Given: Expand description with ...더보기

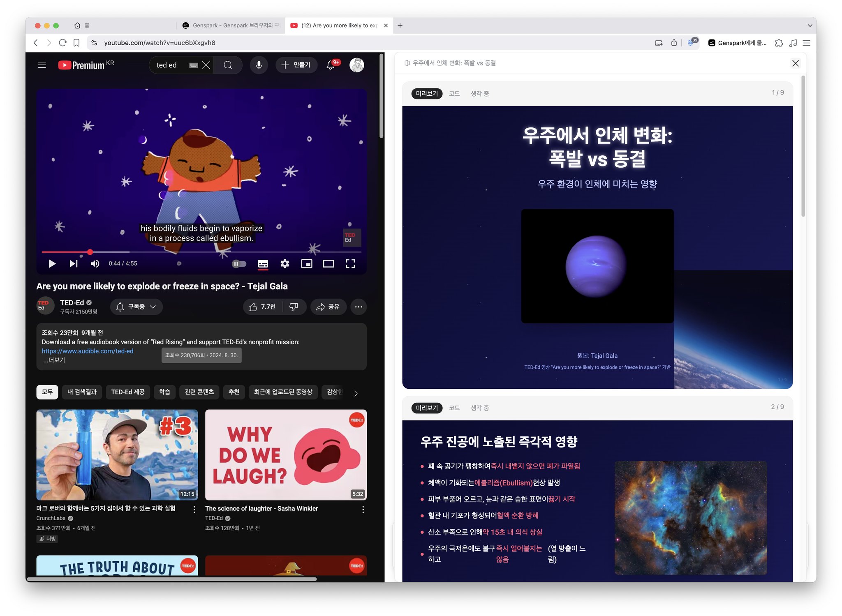Looking at the screenshot, I should point(54,360).
